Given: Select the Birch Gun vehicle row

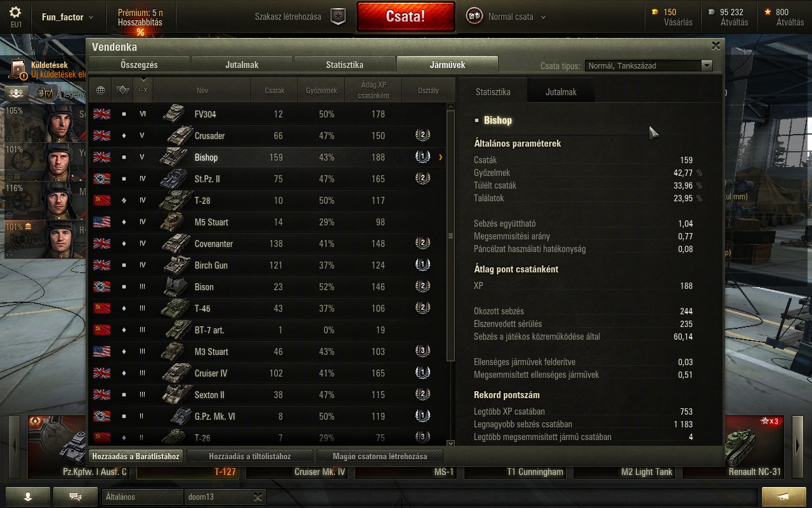Looking at the screenshot, I should [267, 265].
